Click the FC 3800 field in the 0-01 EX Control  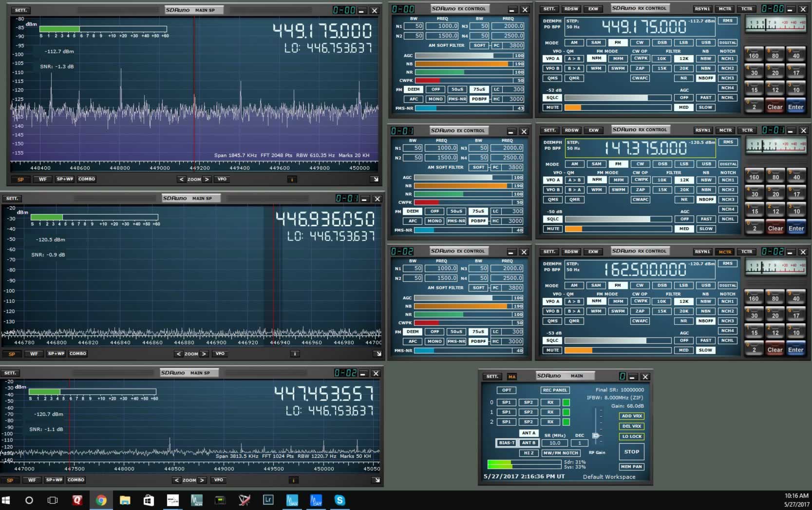click(x=512, y=167)
